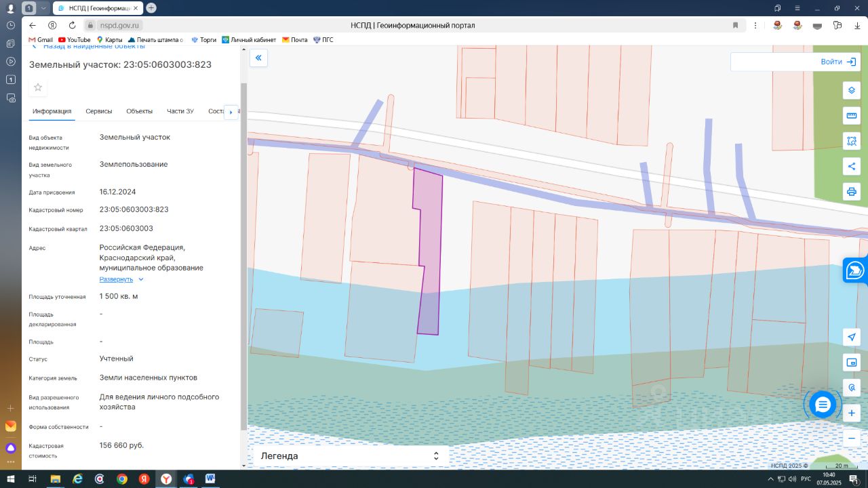Open the Торги bookmark
The height and width of the screenshot is (488, 868).
click(x=203, y=40)
